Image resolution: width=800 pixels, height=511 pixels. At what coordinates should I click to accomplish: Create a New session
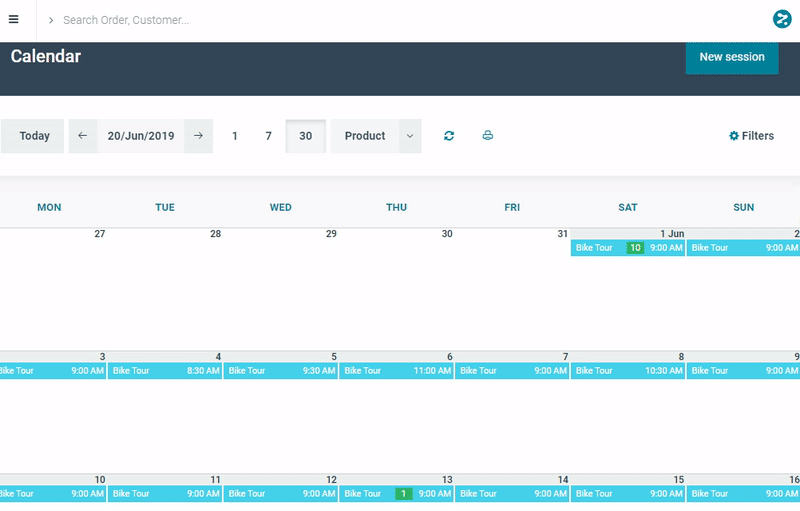click(x=732, y=57)
